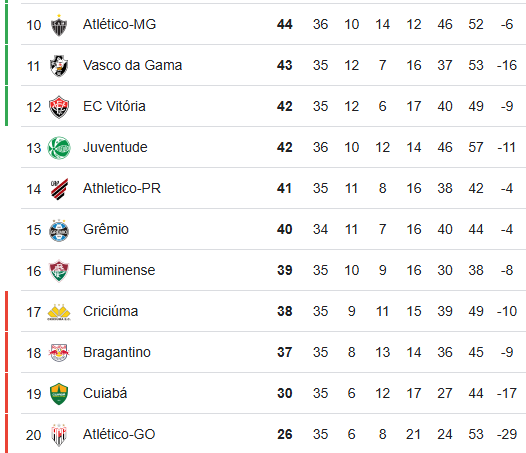
Task: Select the Cuiabá team name
Action: pos(105,393)
